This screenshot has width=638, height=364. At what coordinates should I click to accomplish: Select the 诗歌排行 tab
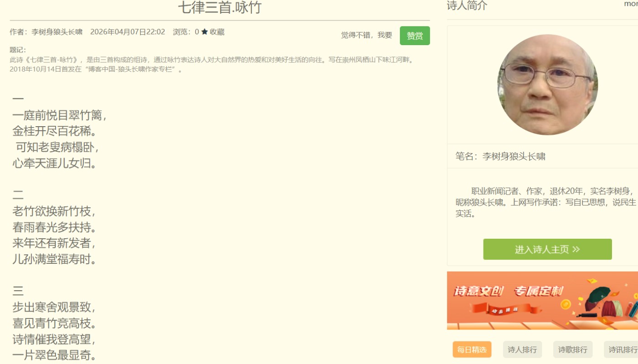coord(572,349)
